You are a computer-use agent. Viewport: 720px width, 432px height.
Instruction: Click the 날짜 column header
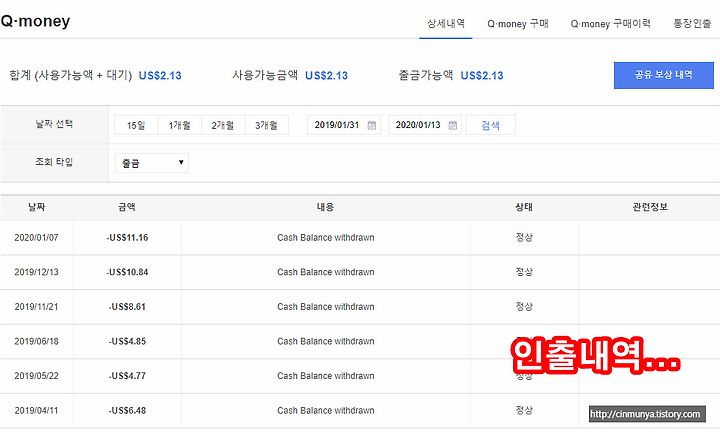tap(37, 207)
